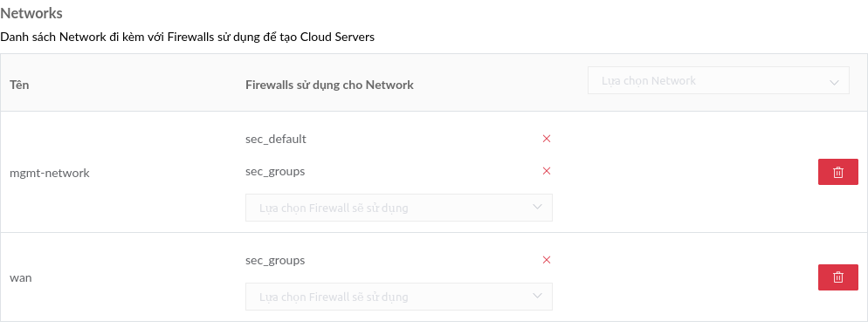Select sec_default text in mgmt-network row

276,139
